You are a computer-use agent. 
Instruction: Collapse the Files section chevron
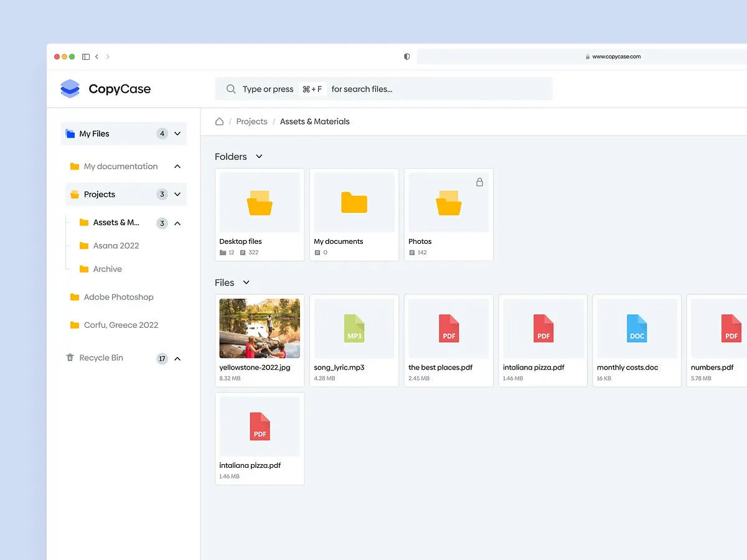coord(247,282)
